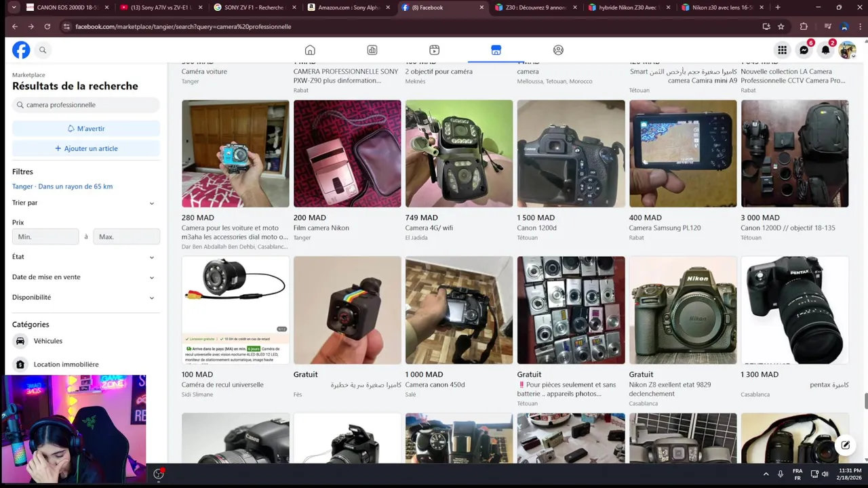
Task: Click the 1 300 MAD price
Action: 759,374
